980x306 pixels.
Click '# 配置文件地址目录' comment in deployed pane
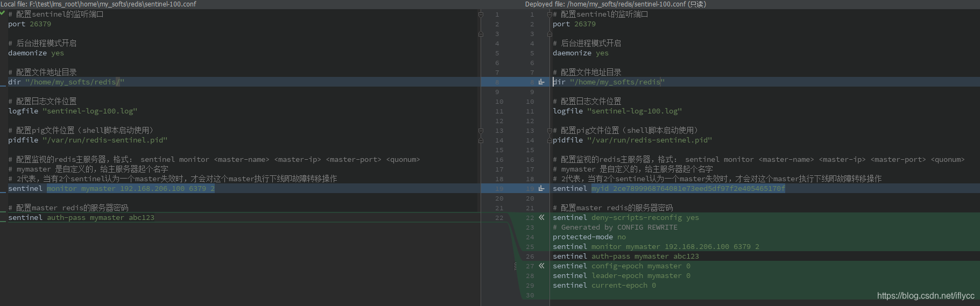[x=587, y=73]
